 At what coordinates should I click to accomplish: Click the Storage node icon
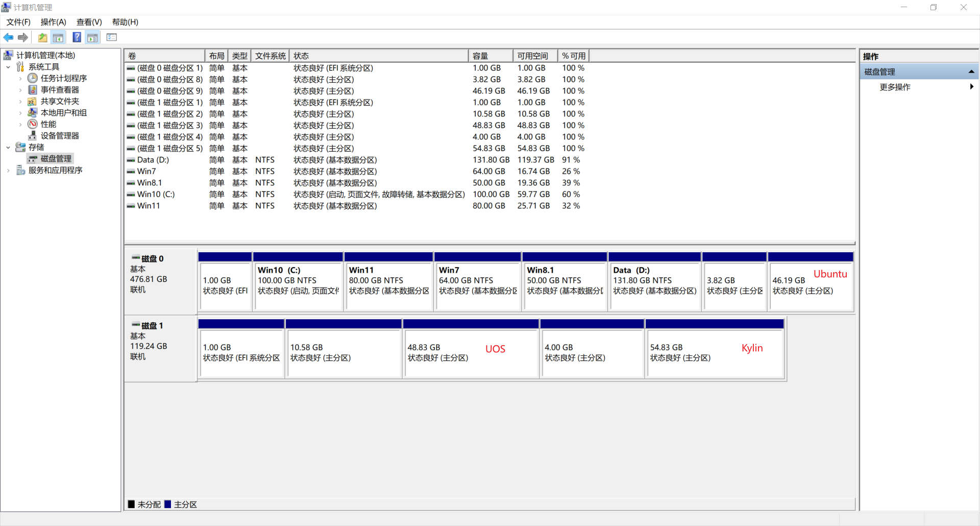(x=20, y=147)
